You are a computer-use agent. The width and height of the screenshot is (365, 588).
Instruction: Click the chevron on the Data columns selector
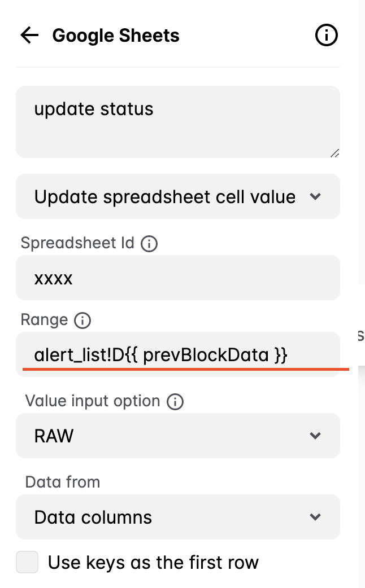point(316,517)
